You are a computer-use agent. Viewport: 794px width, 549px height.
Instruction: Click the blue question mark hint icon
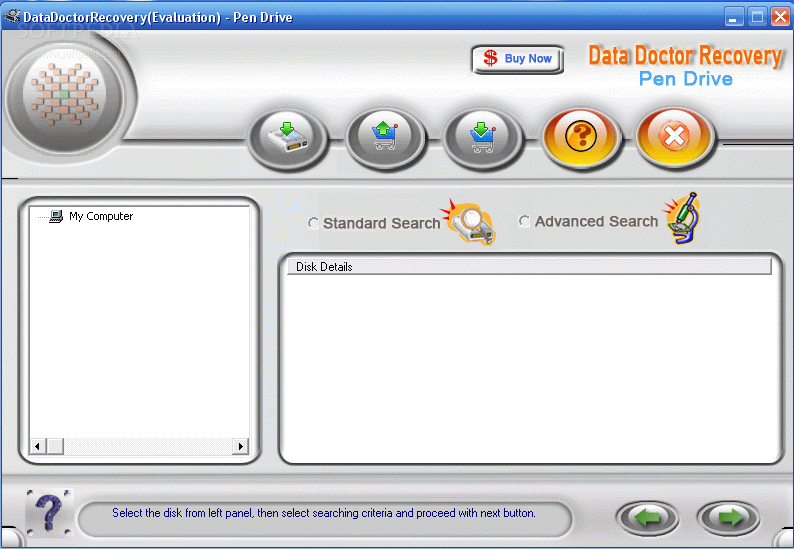tap(50, 512)
